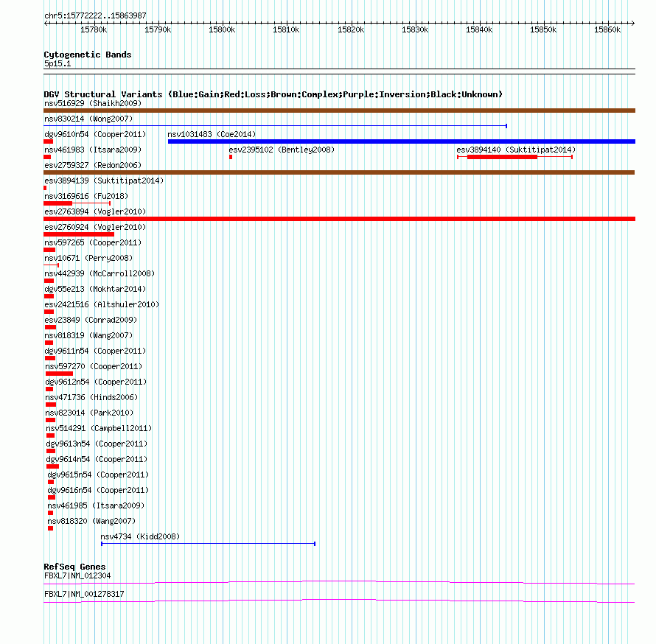The height and width of the screenshot is (644, 656).
Task: Open nsv514291 (Campbell2011) label
Action: tap(99, 428)
